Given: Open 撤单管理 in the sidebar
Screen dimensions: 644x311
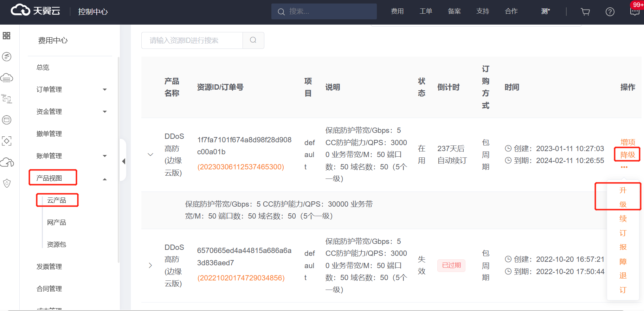Looking at the screenshot, I should pos(49,134).
